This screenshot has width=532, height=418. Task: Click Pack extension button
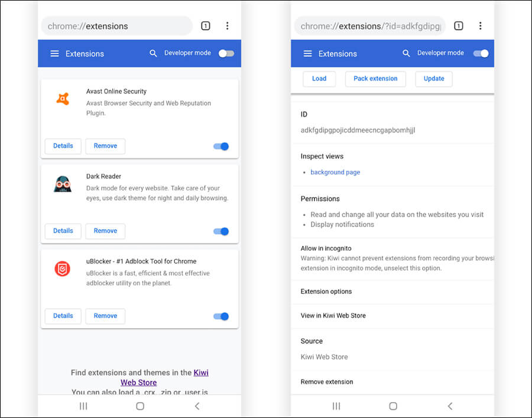pos(375,79)
